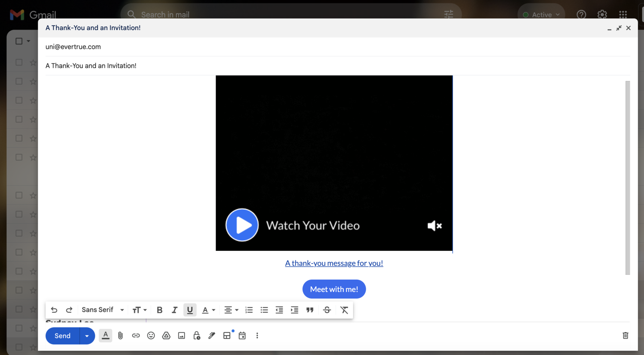
Task: Insert signature using the pen icon
Action: pos(212,336)
